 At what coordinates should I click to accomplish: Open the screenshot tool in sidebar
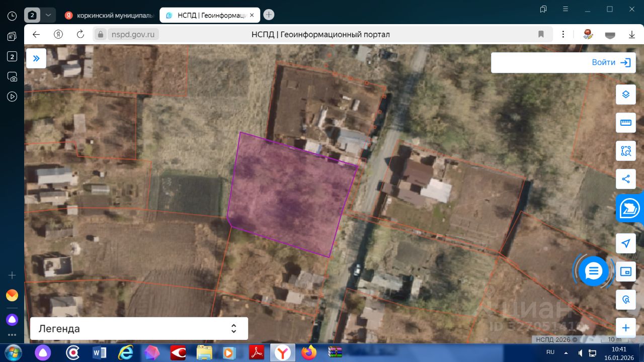12,76
